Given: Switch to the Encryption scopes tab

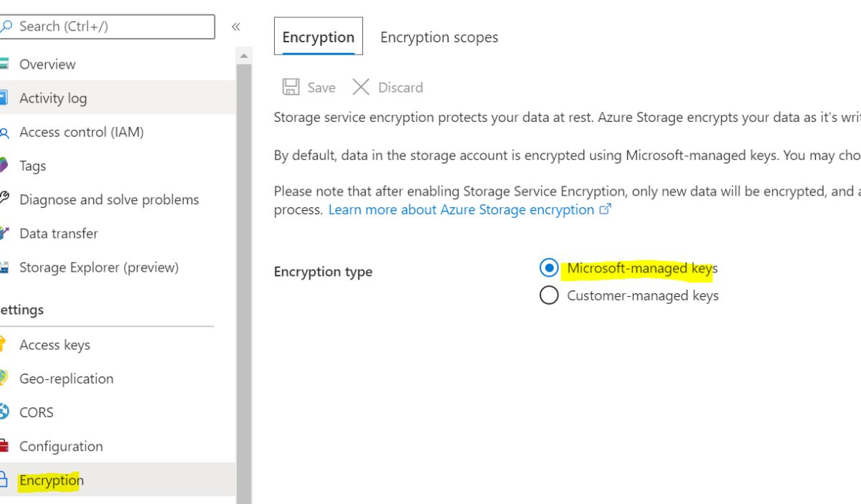Looking at the screenshot, I should tap(439, 37).
